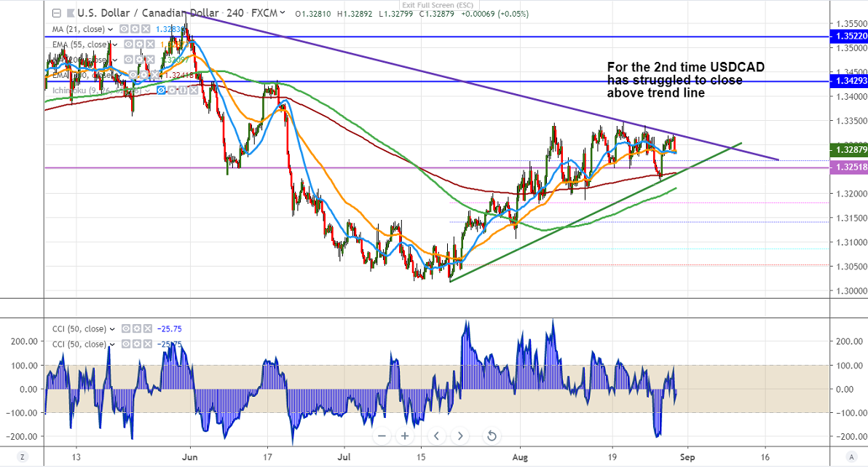Remove the second CCI (50, close) indicator
The width and height of the screenshot is (868, 469).
coord(147,344)
